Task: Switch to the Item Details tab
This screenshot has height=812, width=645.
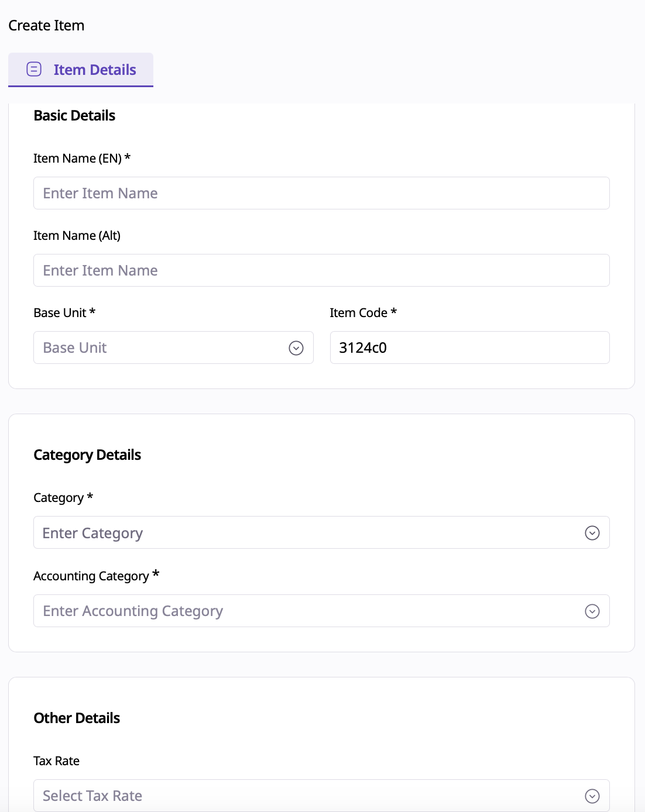Action: tap(94, 70)
